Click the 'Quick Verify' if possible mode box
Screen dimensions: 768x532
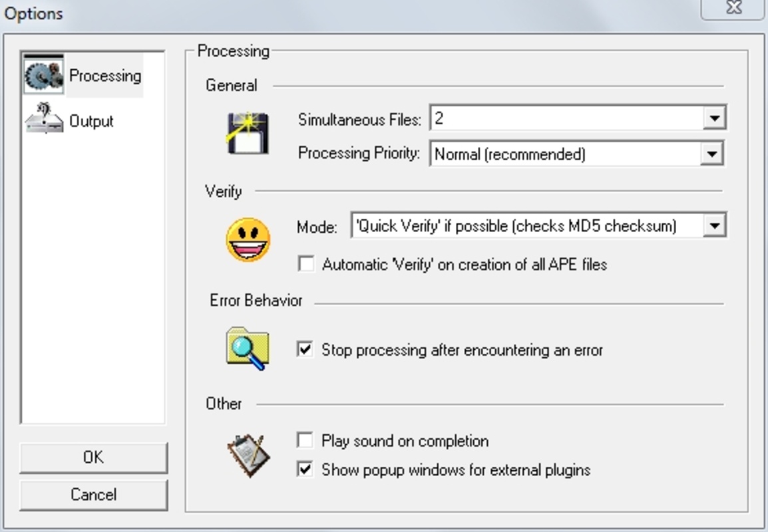[x=539, y=225]
